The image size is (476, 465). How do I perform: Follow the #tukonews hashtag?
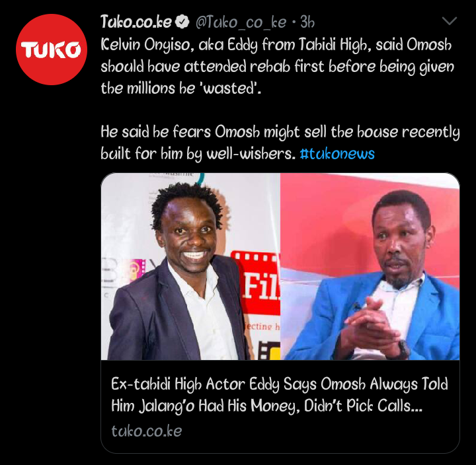point(337,153)
